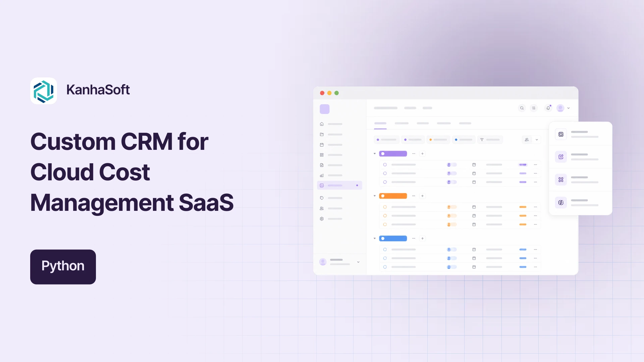Click the calendar icon in first purple row
Image resolution: width=644 pixels, height=362 pixels.
(x=474, y=165)
